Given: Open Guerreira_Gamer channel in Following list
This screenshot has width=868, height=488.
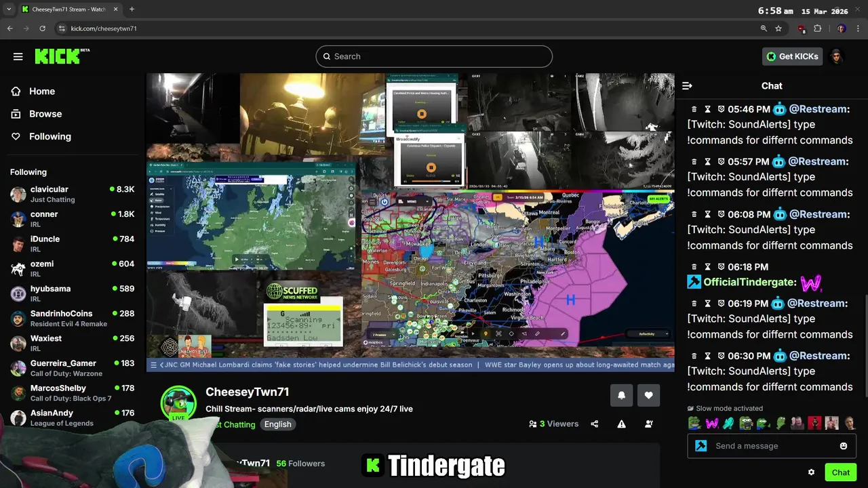Looking at the screenshot, I should (x=72, y=368).
